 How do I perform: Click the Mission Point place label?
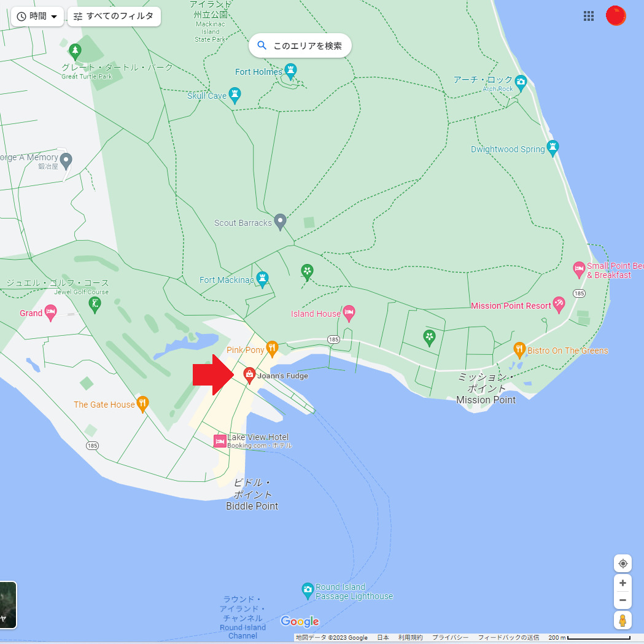[x=486, y=388]
